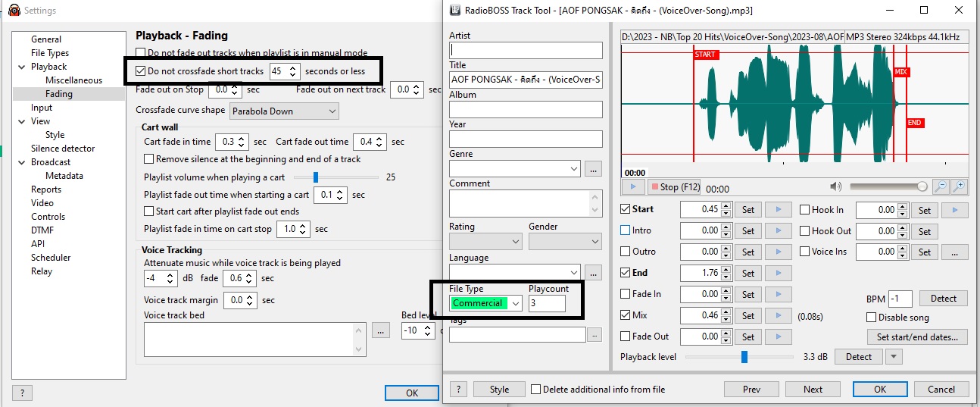Click the END marker flag on waveform

(914, 123)
